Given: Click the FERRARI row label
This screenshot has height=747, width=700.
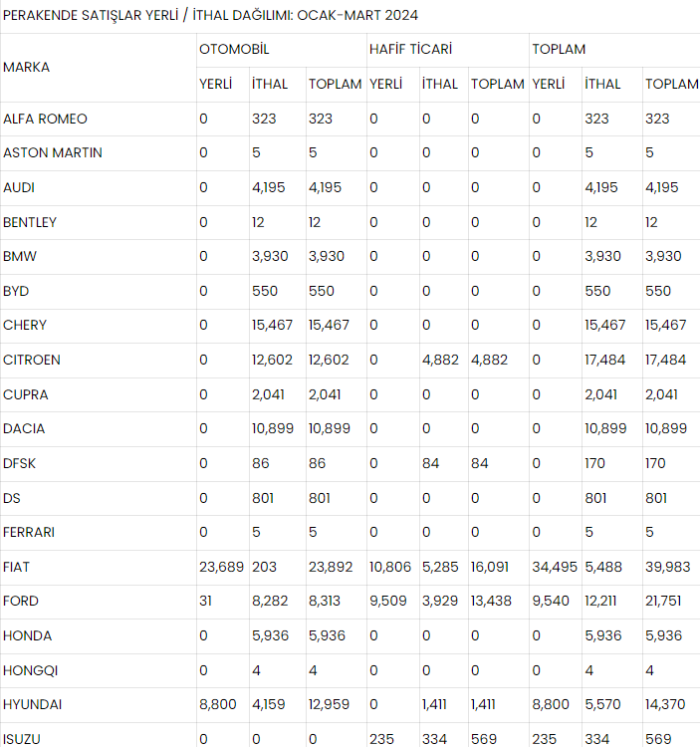Looking at the screenshot, I should [x=29, y=532].
